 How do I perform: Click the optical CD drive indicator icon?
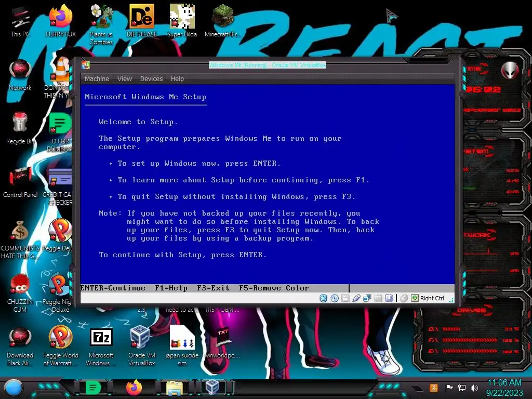point(335,298)
